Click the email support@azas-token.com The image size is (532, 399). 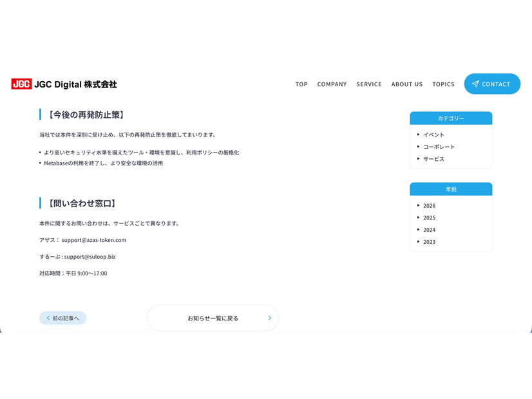[x=93, y=240]
